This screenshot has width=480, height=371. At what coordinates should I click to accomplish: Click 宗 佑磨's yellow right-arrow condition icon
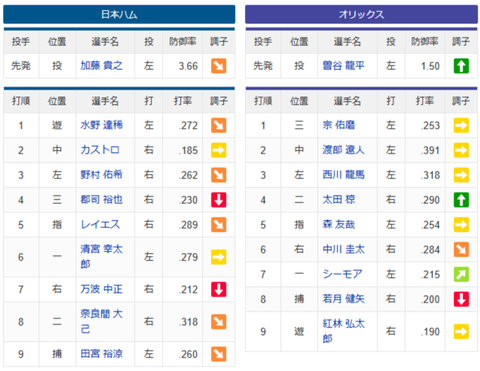click(x=461, y=125)
